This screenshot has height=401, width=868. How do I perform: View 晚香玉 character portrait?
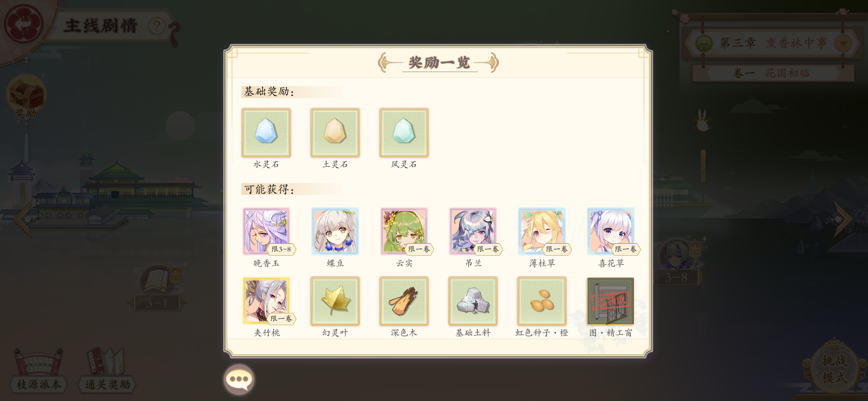click(x=266, y=231)
